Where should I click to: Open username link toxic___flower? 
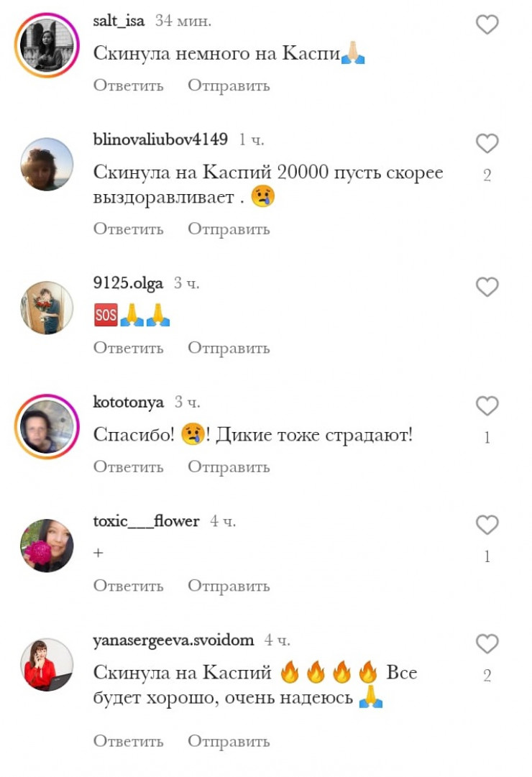click(x=146, y=521)
